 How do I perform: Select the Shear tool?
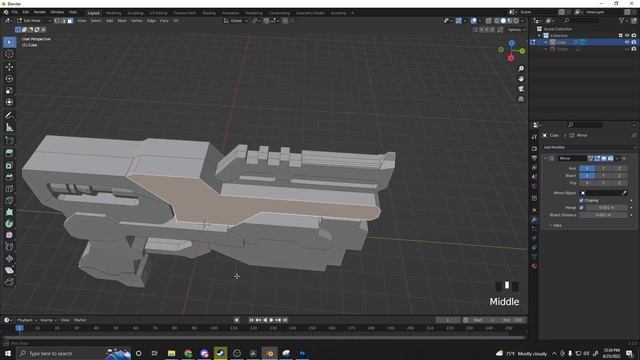click(x=9, y=270)
